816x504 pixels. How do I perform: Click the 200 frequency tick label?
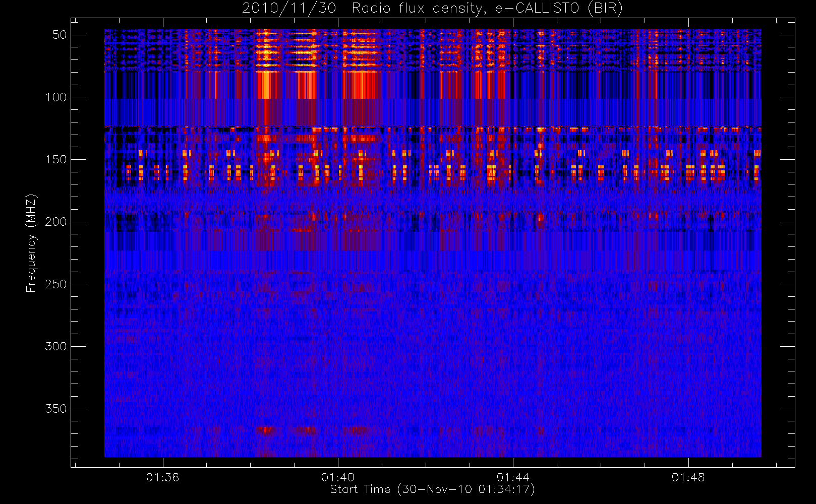[x=56, y=222]
